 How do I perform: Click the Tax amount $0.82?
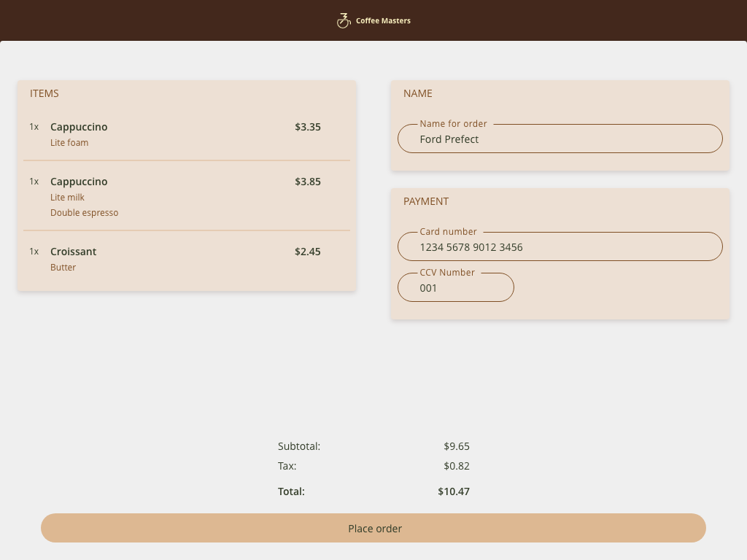(x=456, y=466)
